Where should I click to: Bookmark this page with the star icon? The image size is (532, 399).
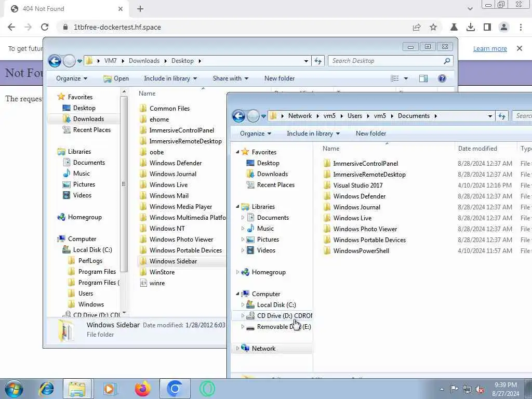point(433,27)
